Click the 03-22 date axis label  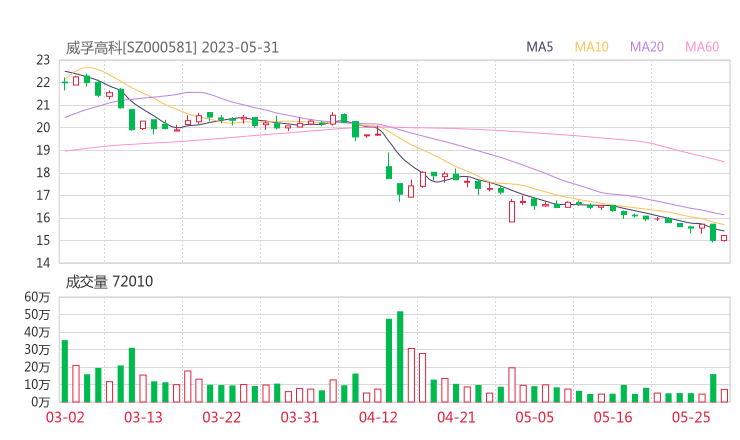[x=221, y=417]
